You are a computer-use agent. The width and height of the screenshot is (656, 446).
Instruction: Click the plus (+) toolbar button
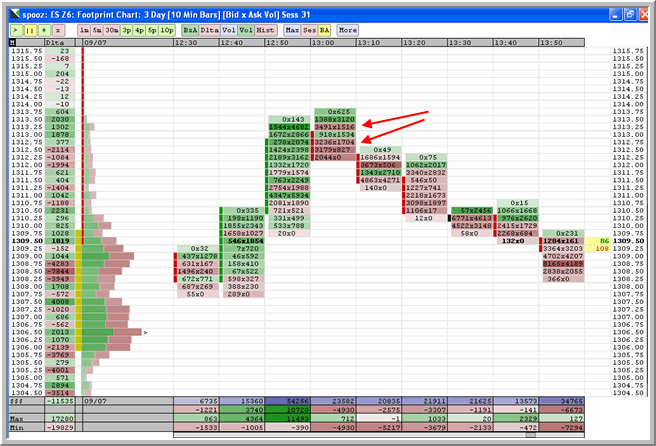(x=43, y=30)
